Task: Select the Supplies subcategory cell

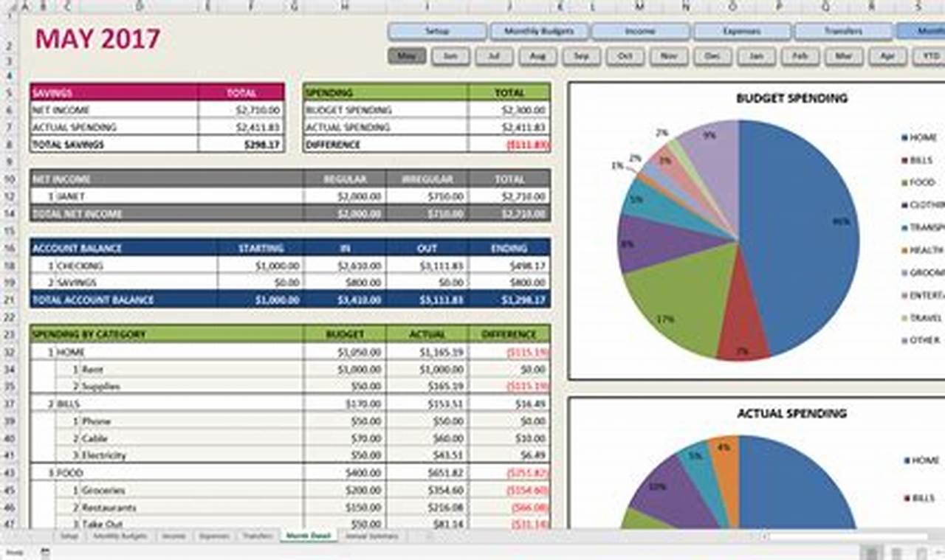Action: click(192, 386)
